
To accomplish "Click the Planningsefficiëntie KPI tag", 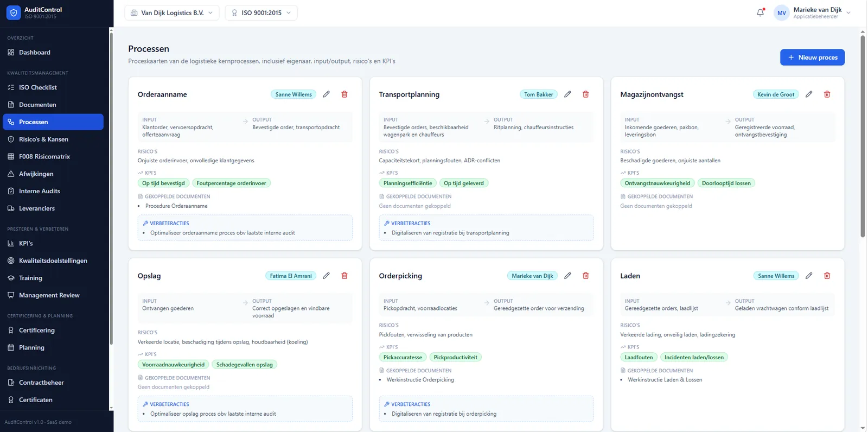I will tap(408, 183).
